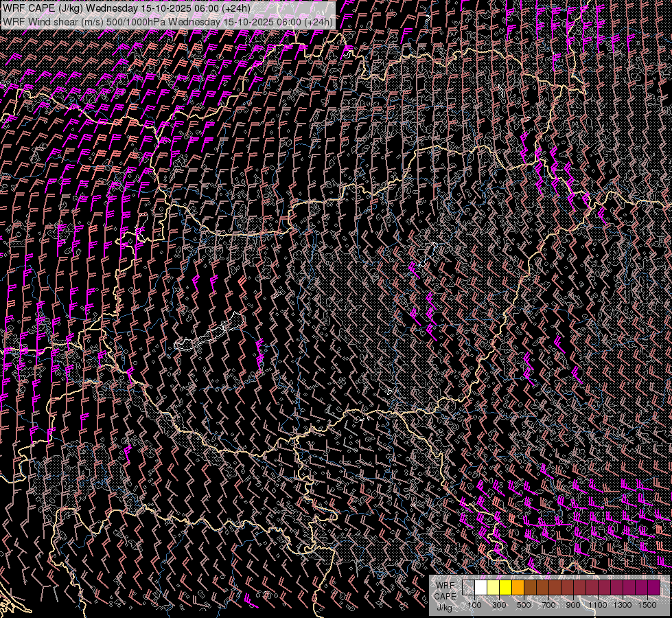Click the WRF Wind shear title line

coord(167,21)
